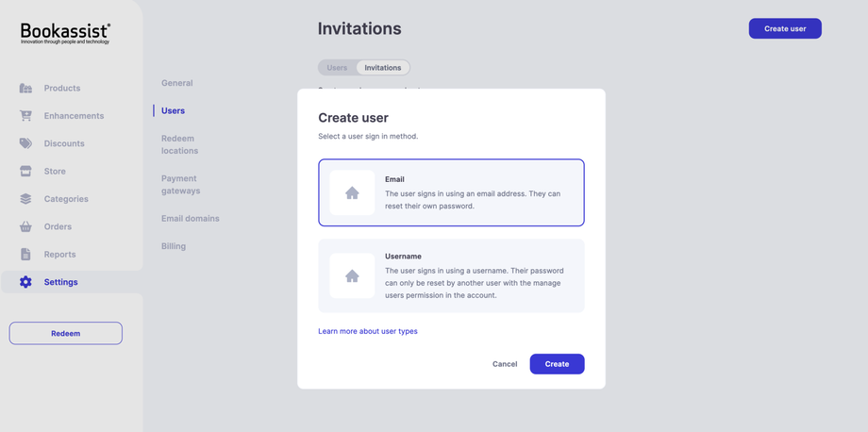Open Email domains settings
This screenshot has height=432, width=868.
click(x=190, y=219)
